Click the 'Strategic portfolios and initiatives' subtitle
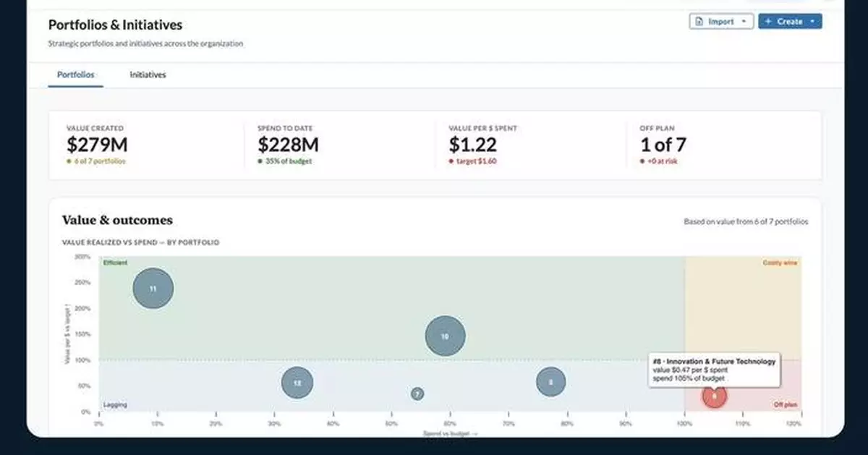The image size is (868, 455). (x=145, y=43)
